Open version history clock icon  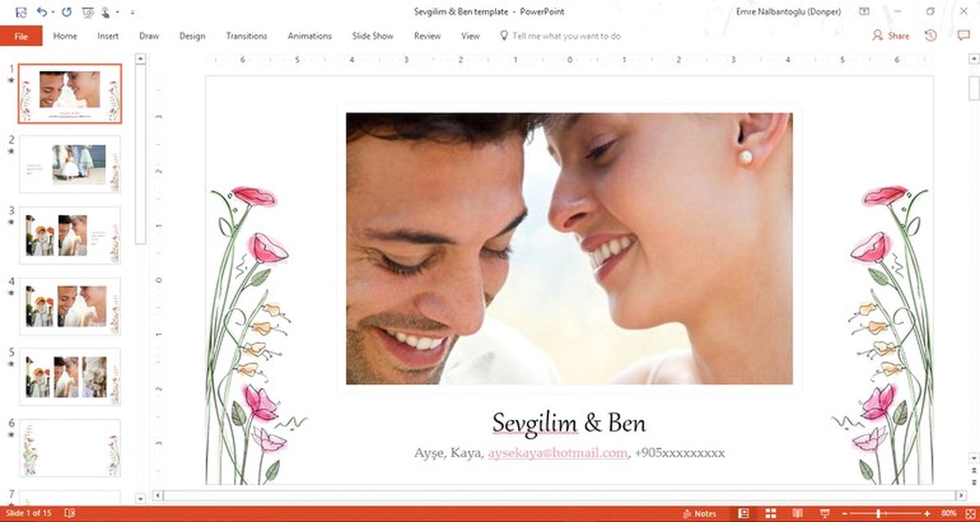(x=931, y=36)
